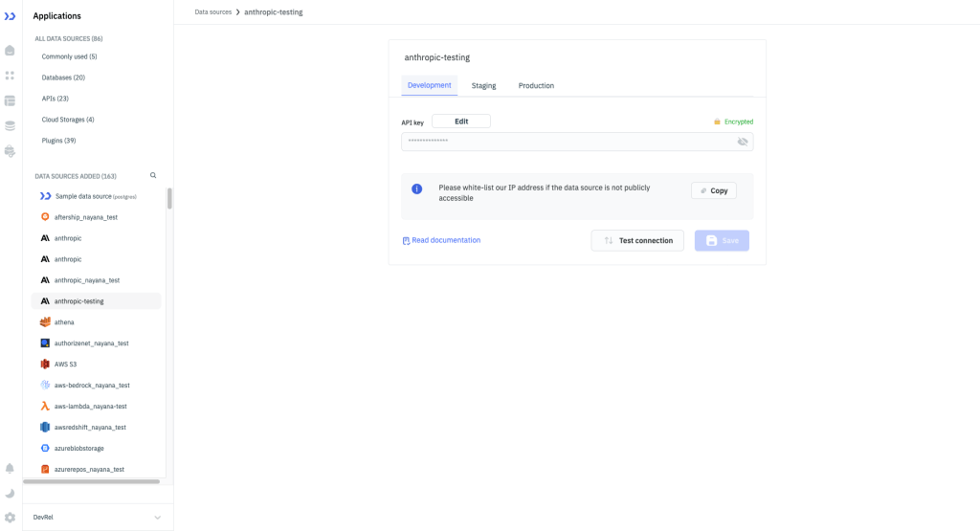Click DATA SOURCES ADDED (163) heading
980x531 pixels.
point(76,176)
